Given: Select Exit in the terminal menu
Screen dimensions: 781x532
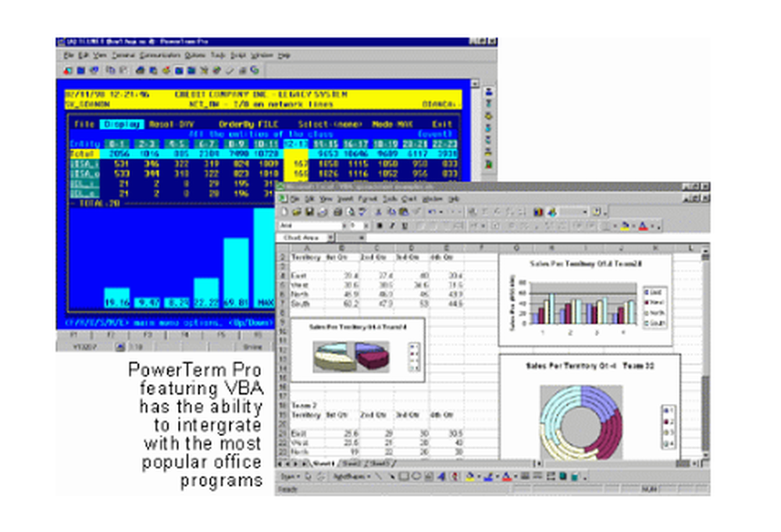Looking at the screenshot, I should 442,124.
